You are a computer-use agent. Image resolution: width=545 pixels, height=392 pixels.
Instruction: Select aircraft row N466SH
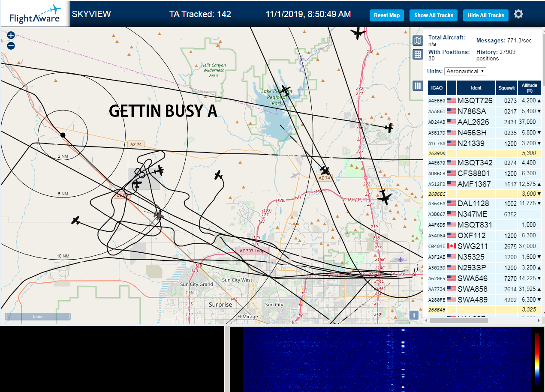[x=485, y=133]
